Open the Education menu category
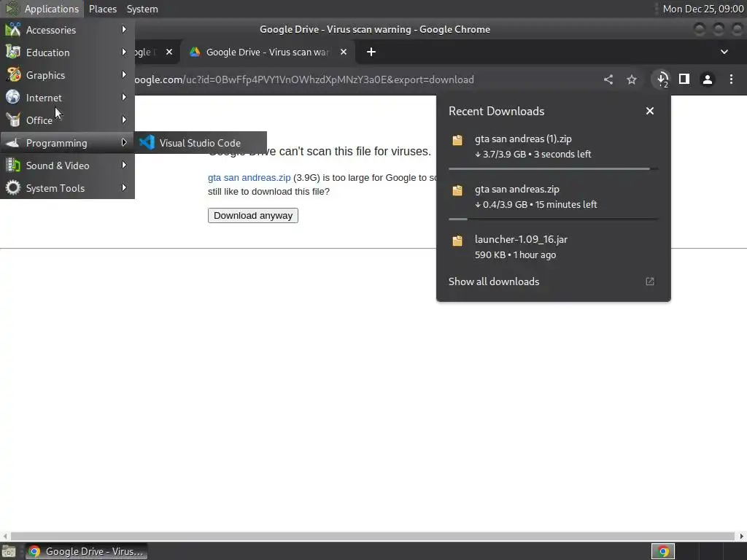This screenshot has height=560, width=747. click(x=67, y=52)
